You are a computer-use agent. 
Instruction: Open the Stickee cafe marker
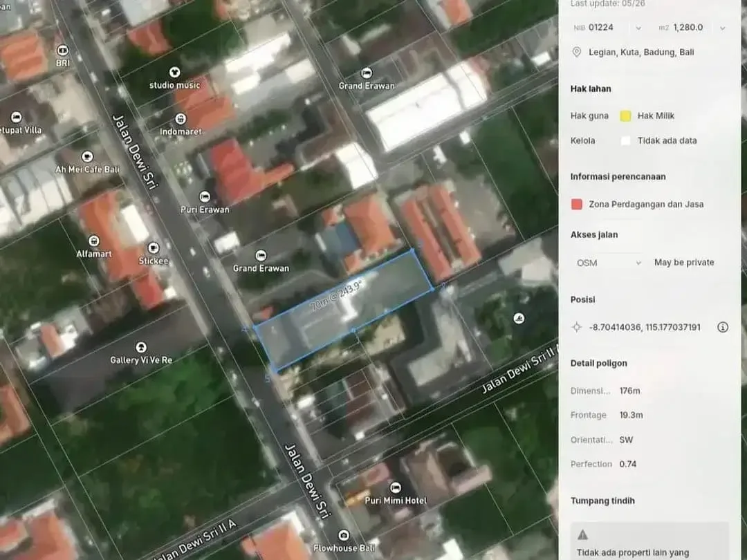tap(154, 248)
